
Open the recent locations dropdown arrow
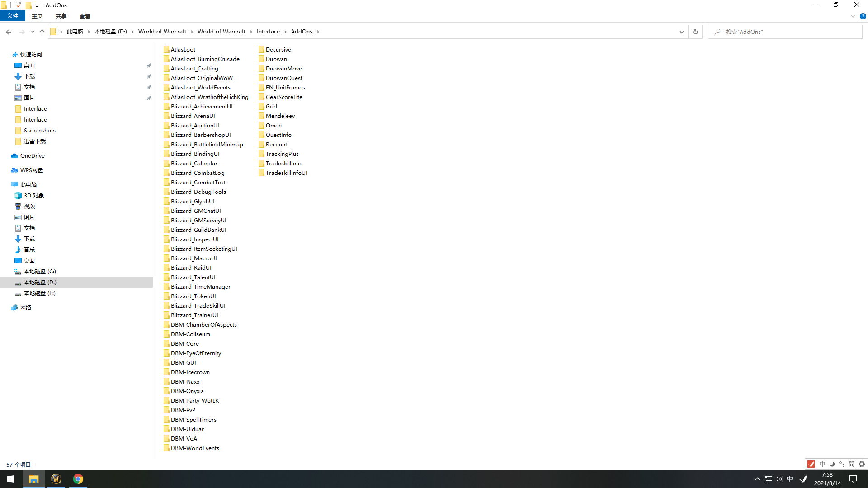coord(33,32)
